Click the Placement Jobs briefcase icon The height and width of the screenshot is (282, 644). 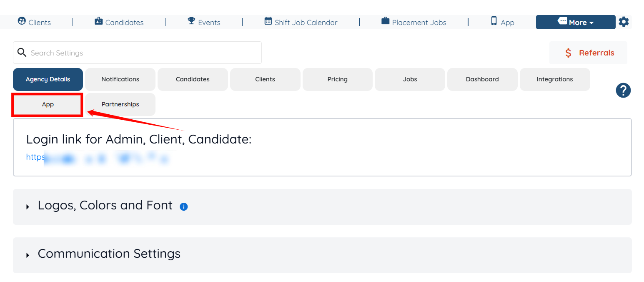point(386,21)
